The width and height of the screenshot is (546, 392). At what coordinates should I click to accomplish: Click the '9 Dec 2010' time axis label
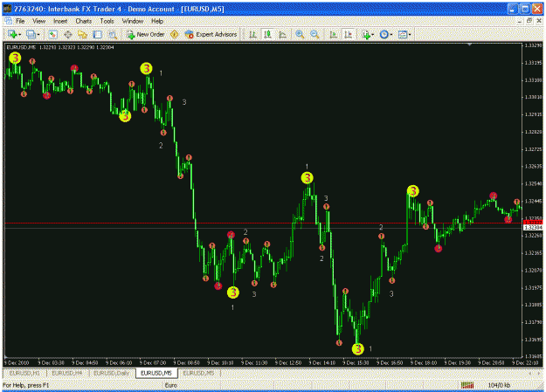click(x=17, y=363)
